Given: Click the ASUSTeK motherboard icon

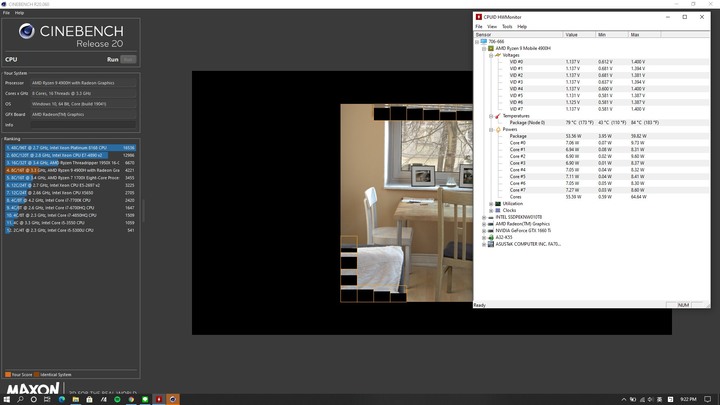Looking at the screenshot, I should coord(491,244).
